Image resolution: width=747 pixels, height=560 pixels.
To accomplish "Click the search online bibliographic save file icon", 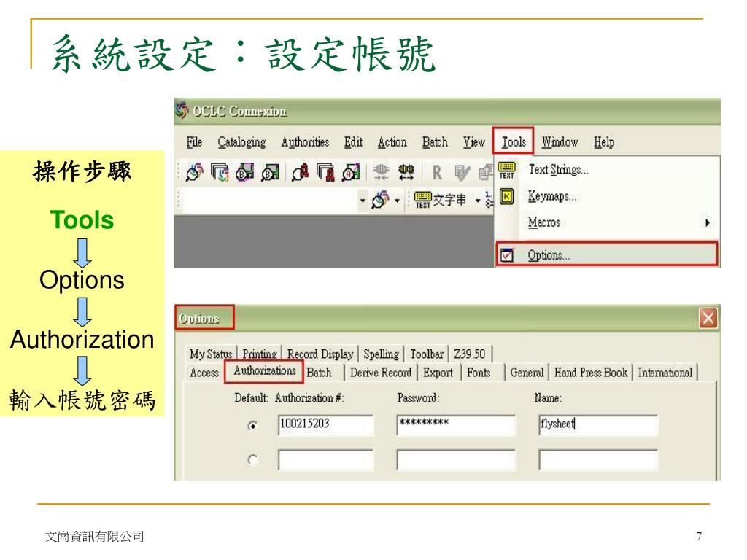I will [245, 172].
